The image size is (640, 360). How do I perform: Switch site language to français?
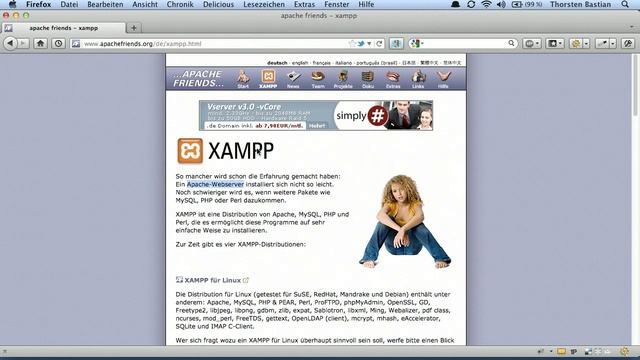pos(322,63)
